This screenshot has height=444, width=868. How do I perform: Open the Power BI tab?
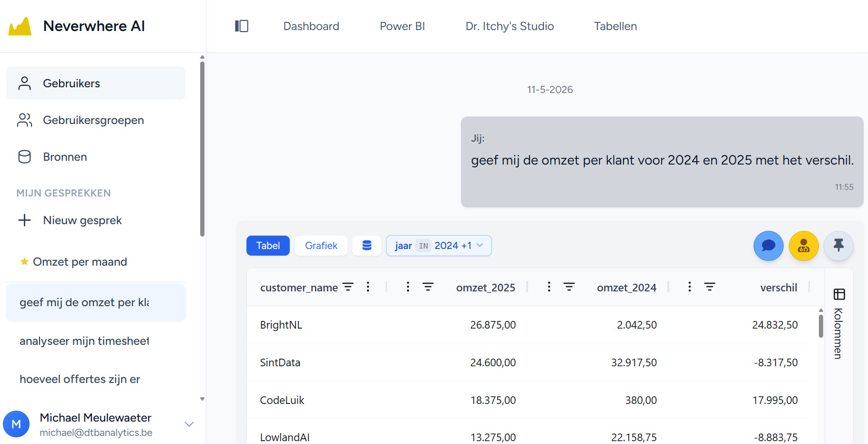[x=402, y=26]
